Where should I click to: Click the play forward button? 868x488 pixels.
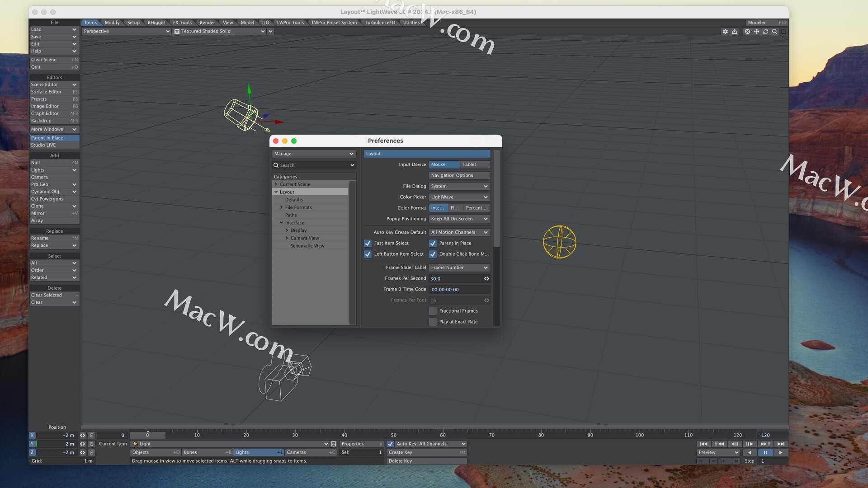780,453
